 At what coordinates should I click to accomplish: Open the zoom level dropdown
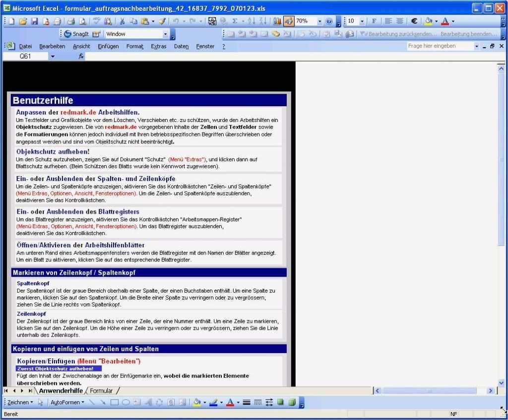tap(319, 21)
